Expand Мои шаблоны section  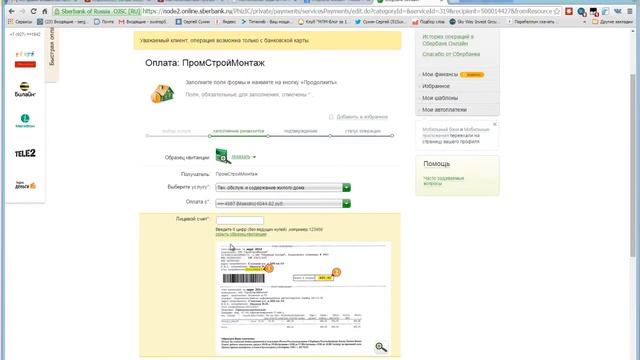click(440, 98)
